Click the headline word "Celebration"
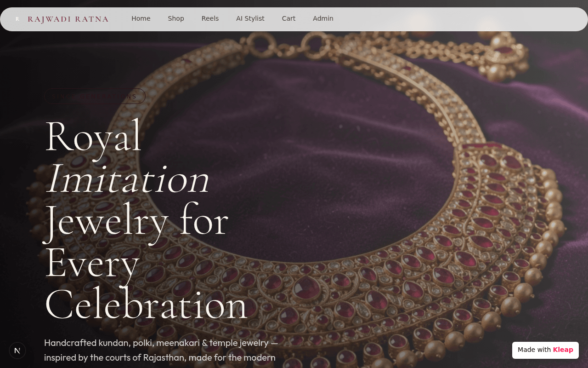 [146, 305]
